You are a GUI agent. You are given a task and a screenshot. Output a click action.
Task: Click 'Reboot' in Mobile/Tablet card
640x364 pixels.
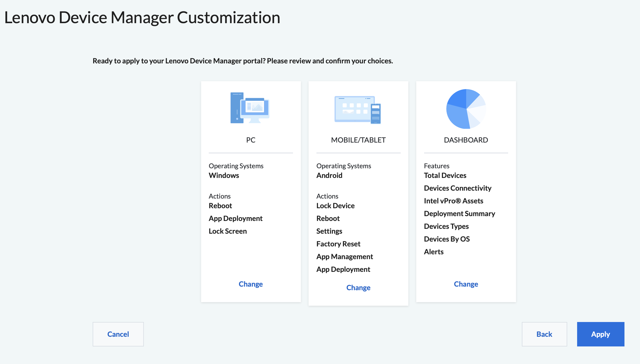pyautogui.click(x=328, y=218)
